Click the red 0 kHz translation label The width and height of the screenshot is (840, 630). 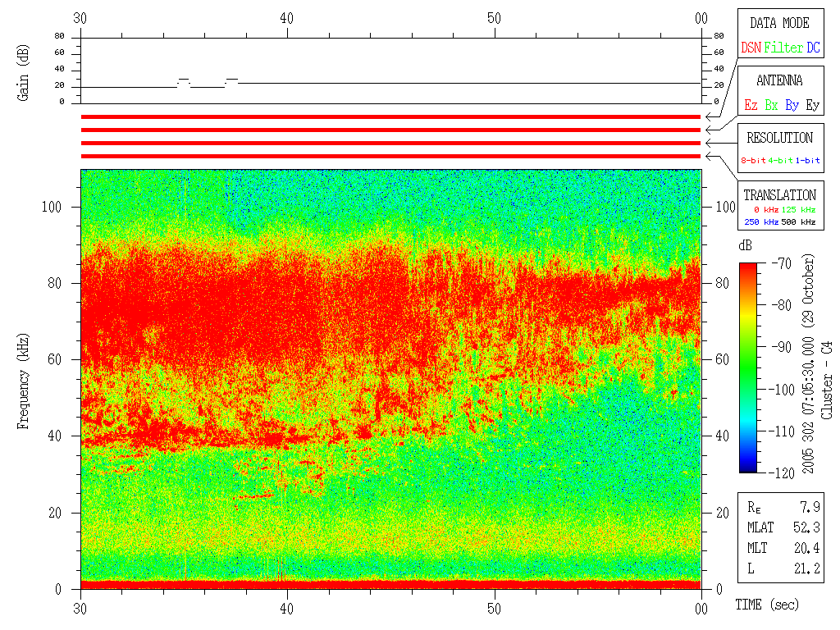click(x=766, y=209)
